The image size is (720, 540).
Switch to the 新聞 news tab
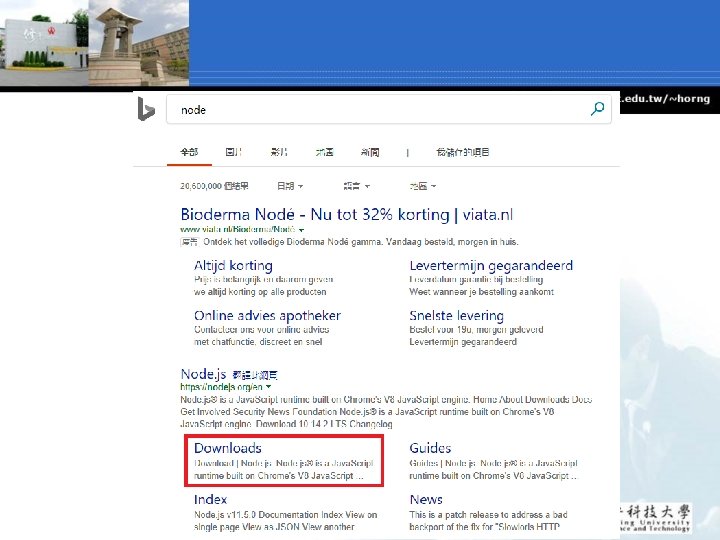tap(370, 152)
